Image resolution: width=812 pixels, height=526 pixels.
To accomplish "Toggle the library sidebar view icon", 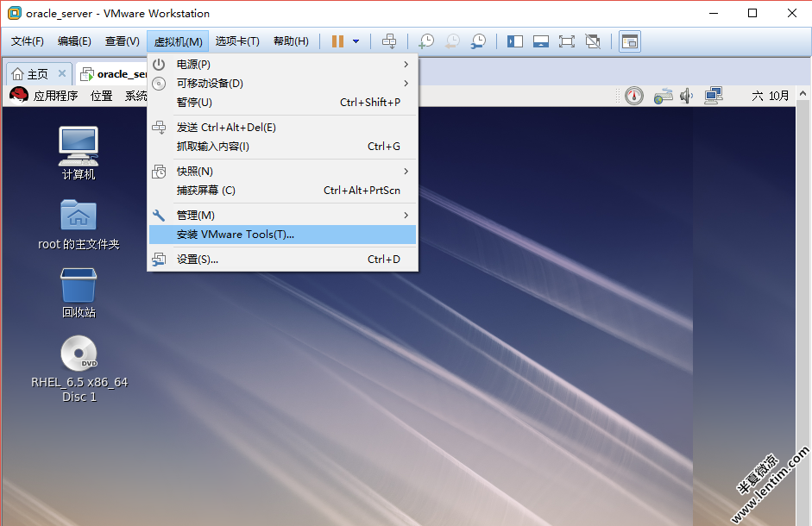I will [x=515, y=41].
